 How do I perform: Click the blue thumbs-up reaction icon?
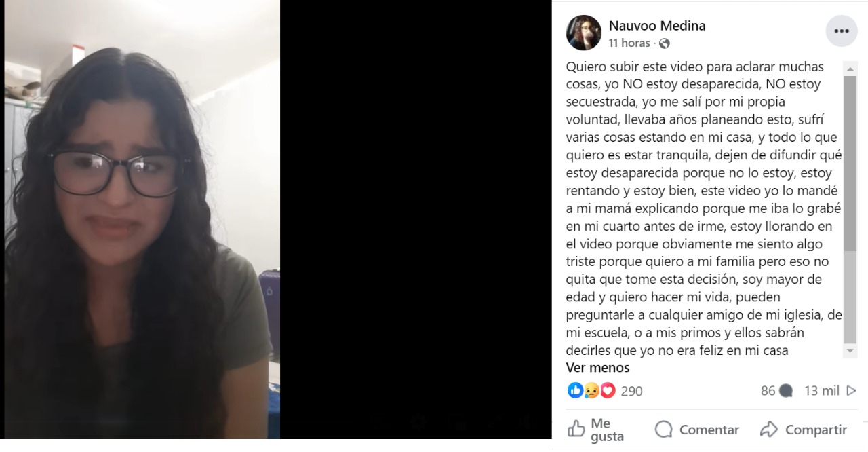click(575, 390)
